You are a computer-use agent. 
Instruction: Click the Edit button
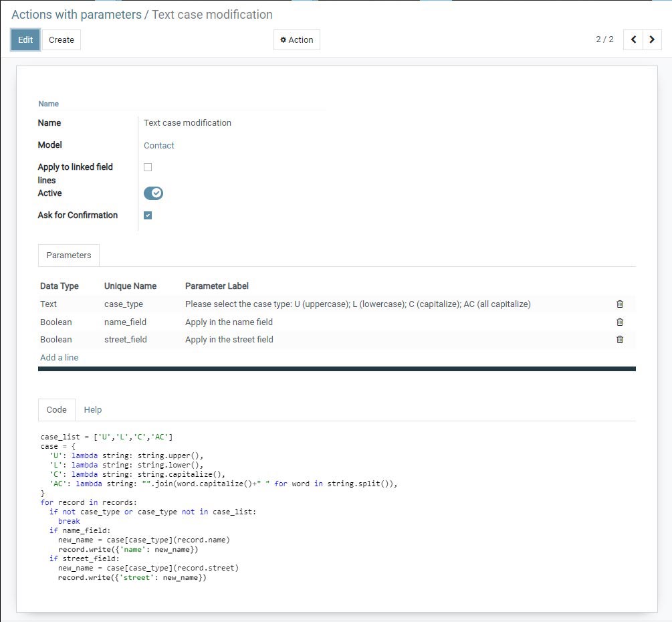(x=25, y=39)
